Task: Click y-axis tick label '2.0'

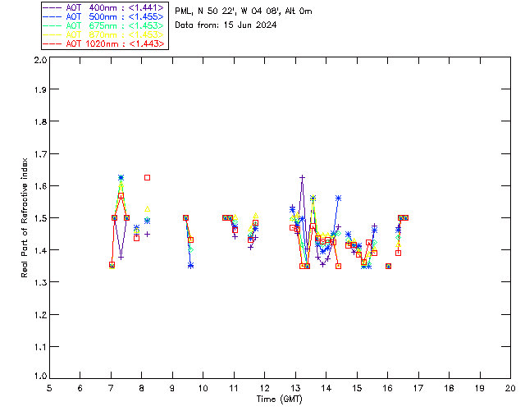Action: [40, 60]
